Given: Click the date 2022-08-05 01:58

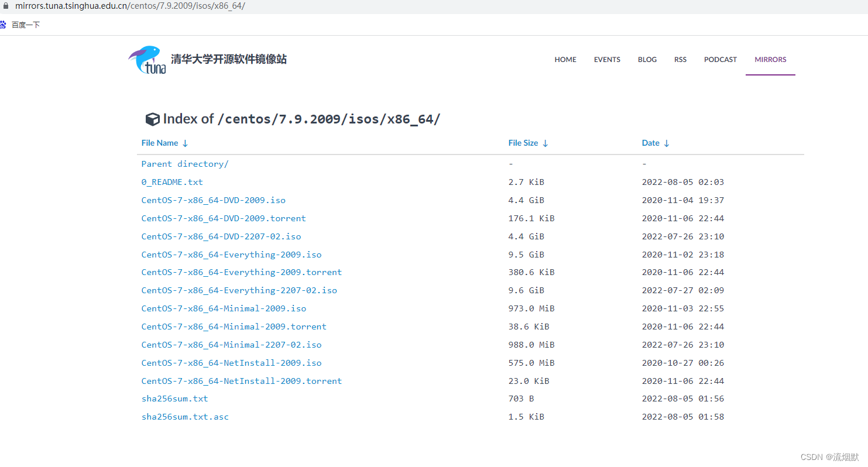Looking at the screenshot, I should [683, 417].
